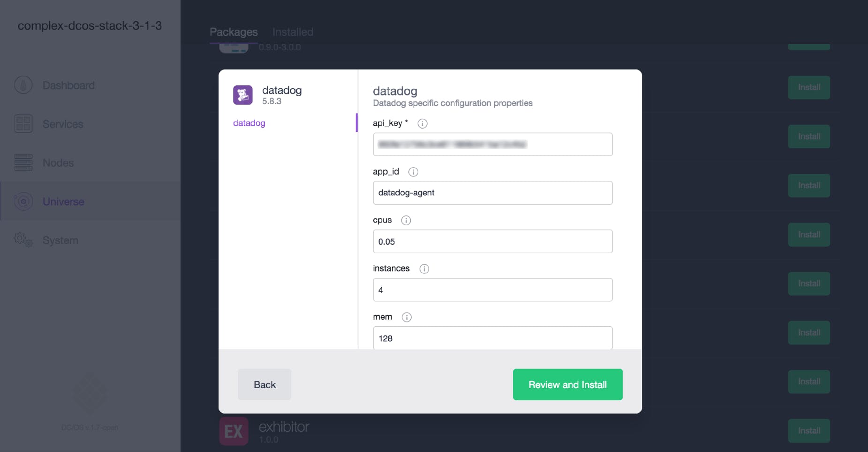Click the mem info icon
868x452 pixels.
pos(407,317)
